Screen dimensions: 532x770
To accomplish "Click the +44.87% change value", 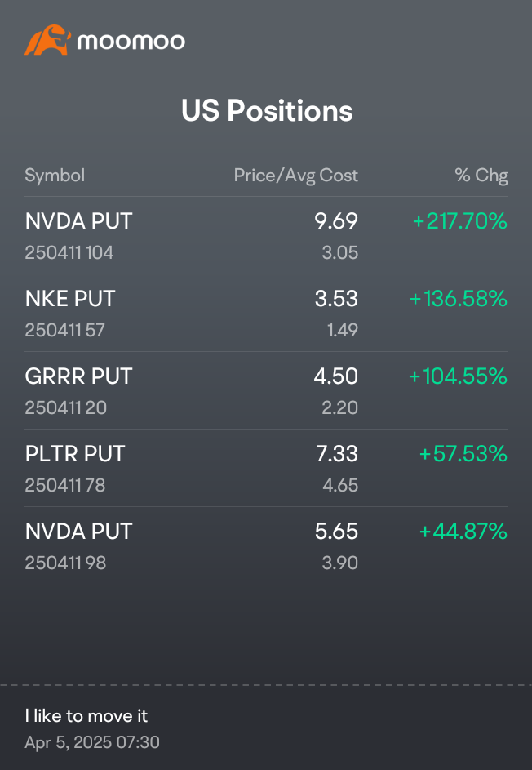I will point(463,532).
